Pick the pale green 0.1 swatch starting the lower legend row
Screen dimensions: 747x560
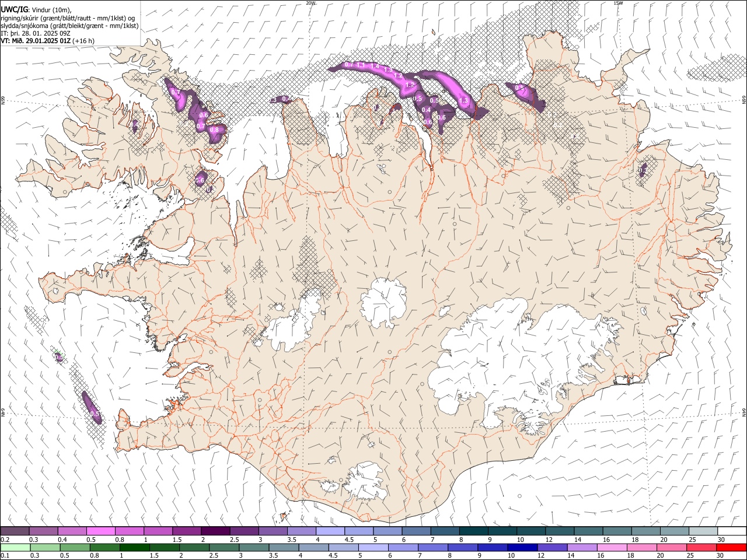[x=15, y=548]
